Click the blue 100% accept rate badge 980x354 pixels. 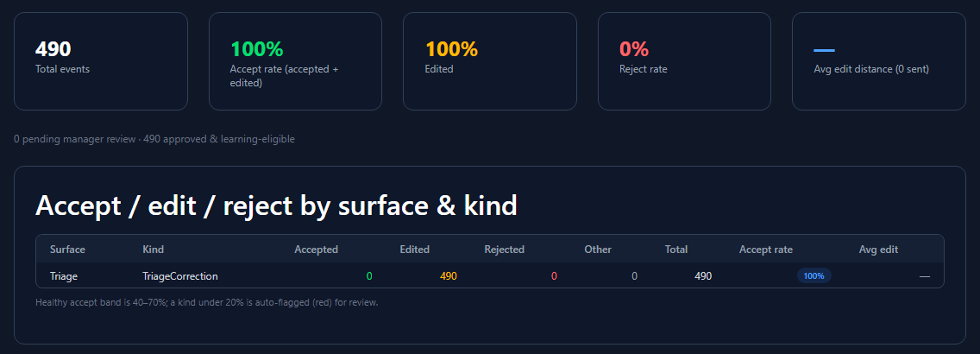814,275
